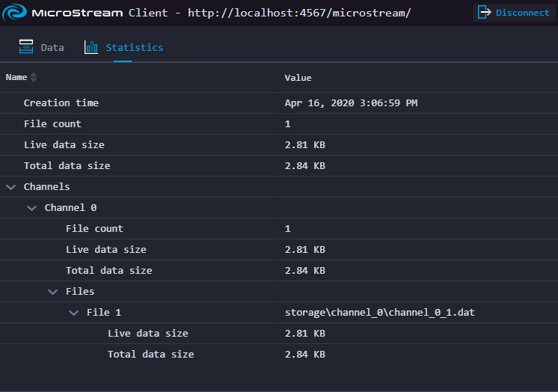558x392 pixels.
Task: Select File 1's Live data size label
Action: pos(148,334)
